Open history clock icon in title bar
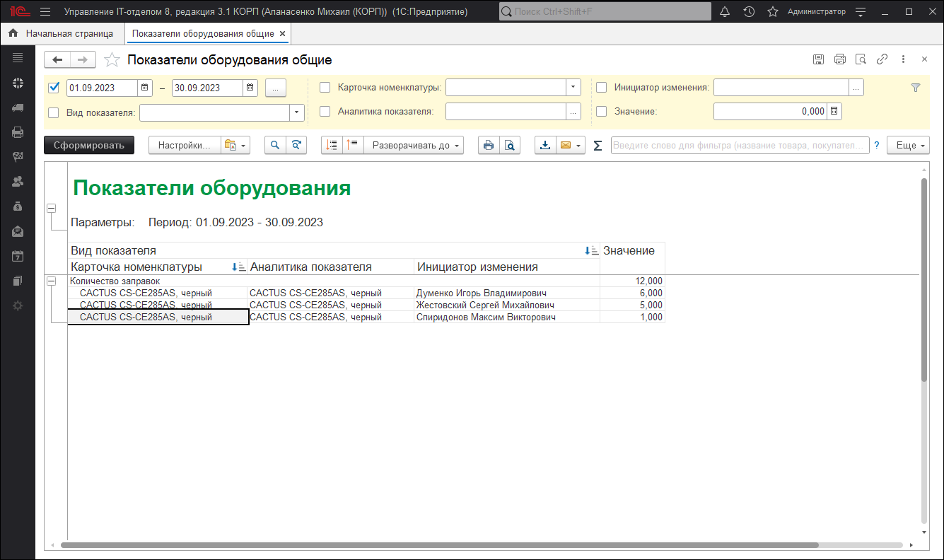This screenshot has height=560, width=944. point(749,12)
